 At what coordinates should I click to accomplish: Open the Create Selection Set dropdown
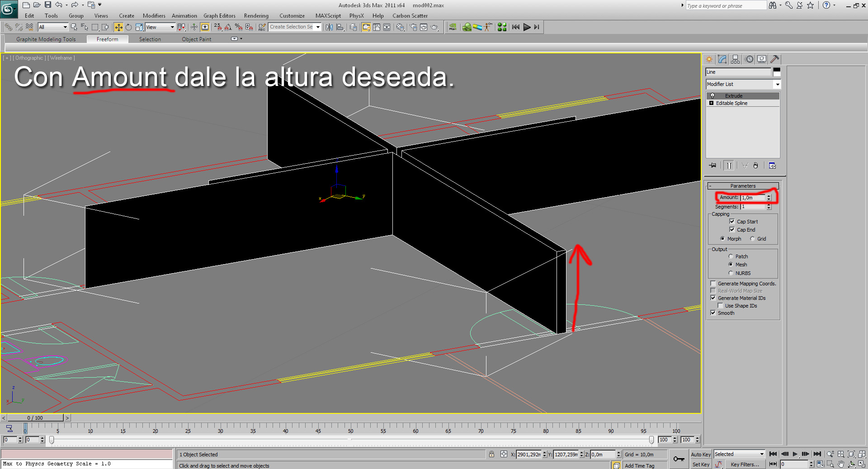point(295,27)
